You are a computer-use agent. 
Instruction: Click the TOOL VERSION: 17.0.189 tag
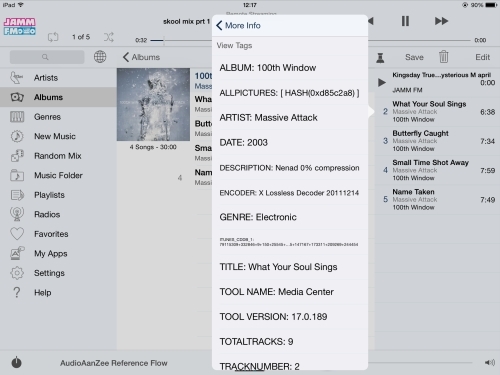290,317
